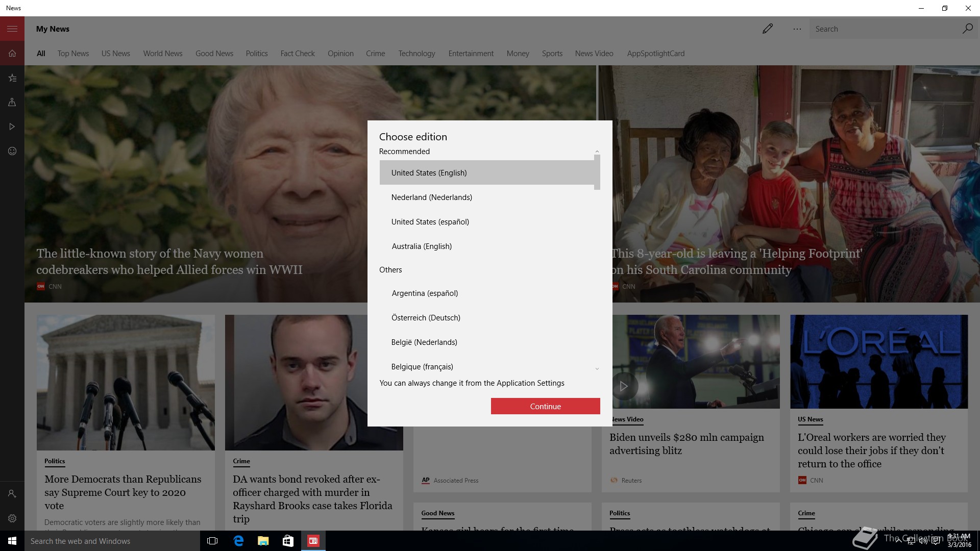Image resolution: width=980 pixels, height=551 pixels.
Task: Open the Navy women codebreakers story
Action: click(169, 262)
